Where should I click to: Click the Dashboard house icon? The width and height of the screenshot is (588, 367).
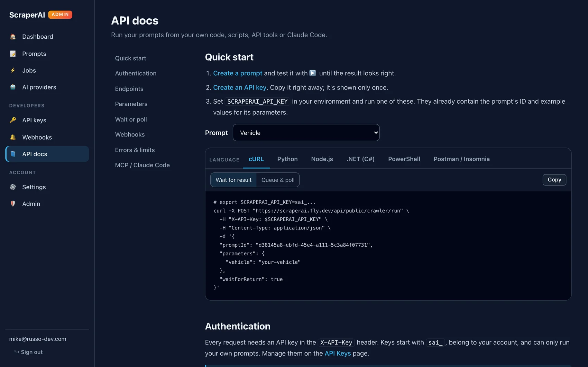click(13, 37)
